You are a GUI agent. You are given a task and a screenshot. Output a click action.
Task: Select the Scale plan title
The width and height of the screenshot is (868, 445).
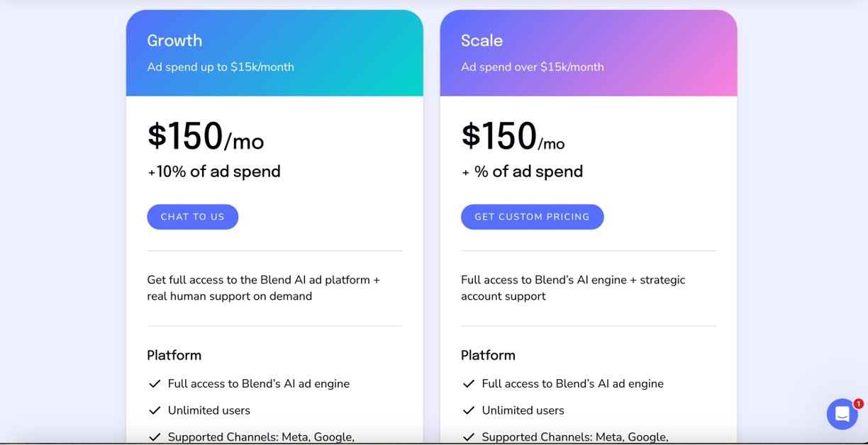[482, 40]
